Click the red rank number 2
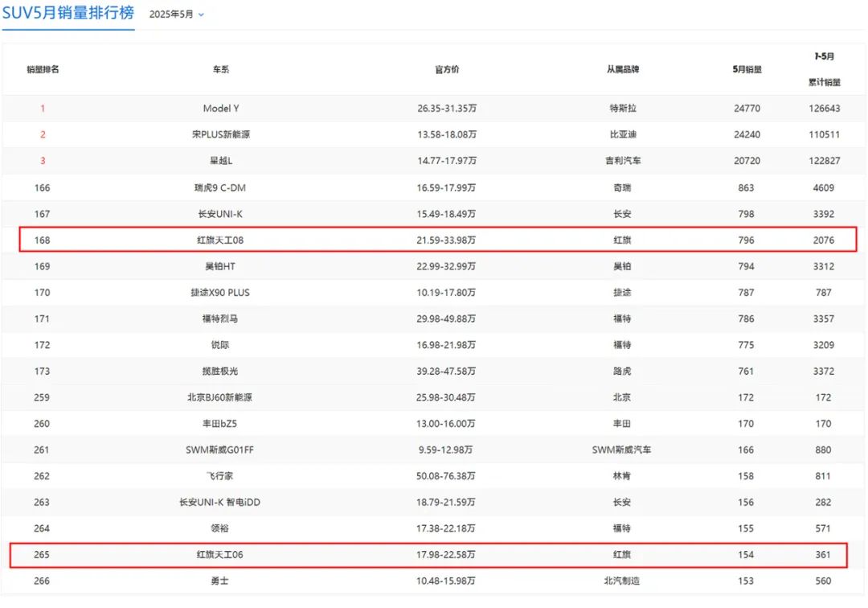This screenshot has height=608, width=868. click(x=43, y=134)
